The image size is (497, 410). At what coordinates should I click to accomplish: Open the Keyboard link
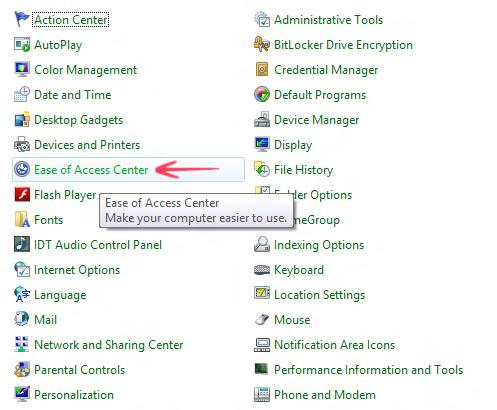(299, 270)
